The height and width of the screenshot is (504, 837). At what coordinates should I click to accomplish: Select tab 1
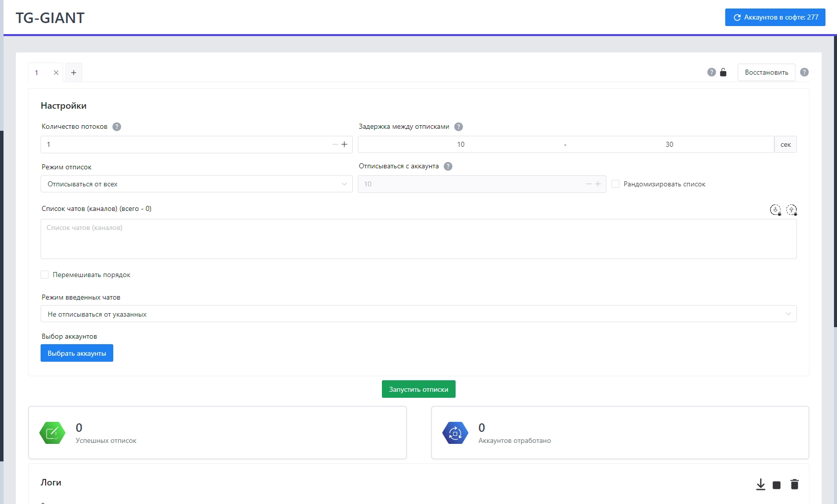37,73
